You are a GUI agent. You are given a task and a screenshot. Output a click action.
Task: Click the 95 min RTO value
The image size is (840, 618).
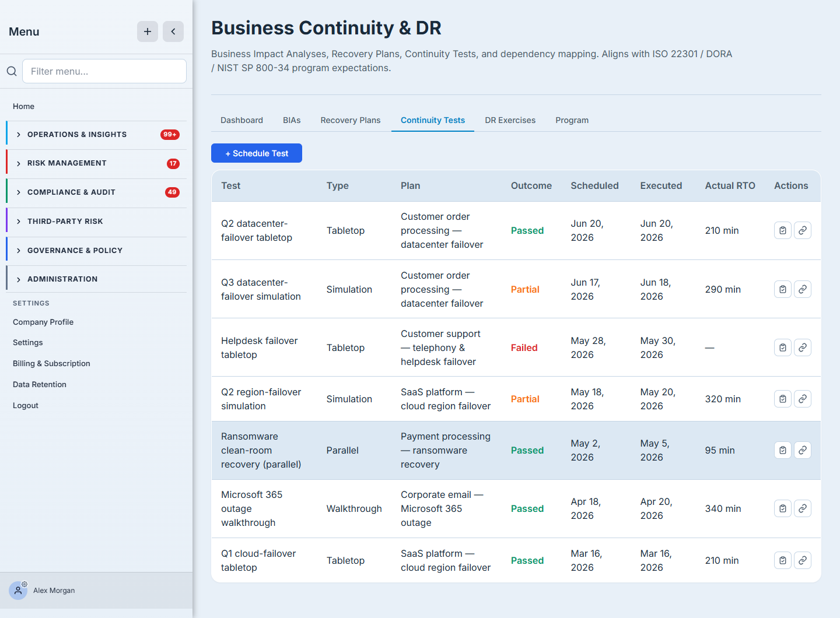[x=719, y=450]
